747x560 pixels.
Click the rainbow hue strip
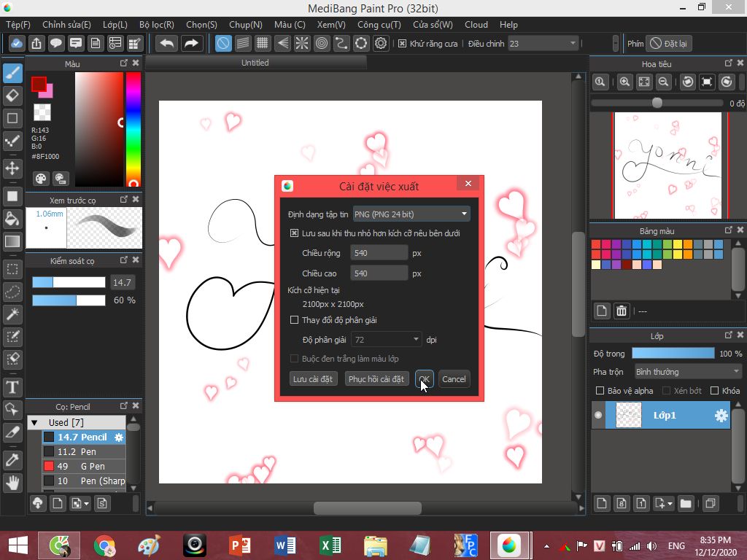click(x=133, y=129)
